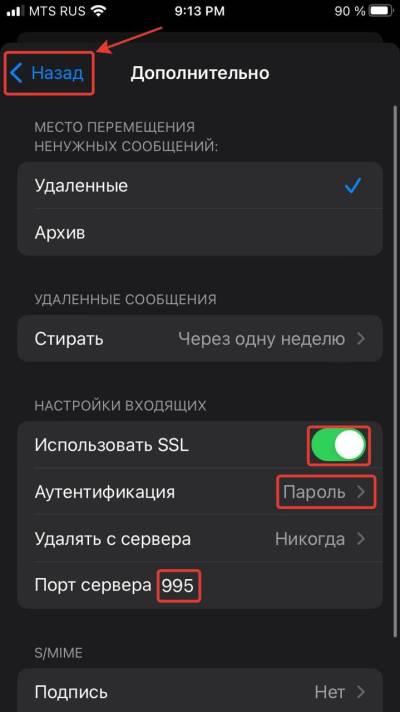Tap the blue checkmark beside Удаленные
Screen dimensions: 400x712
[x=353, y=186]
